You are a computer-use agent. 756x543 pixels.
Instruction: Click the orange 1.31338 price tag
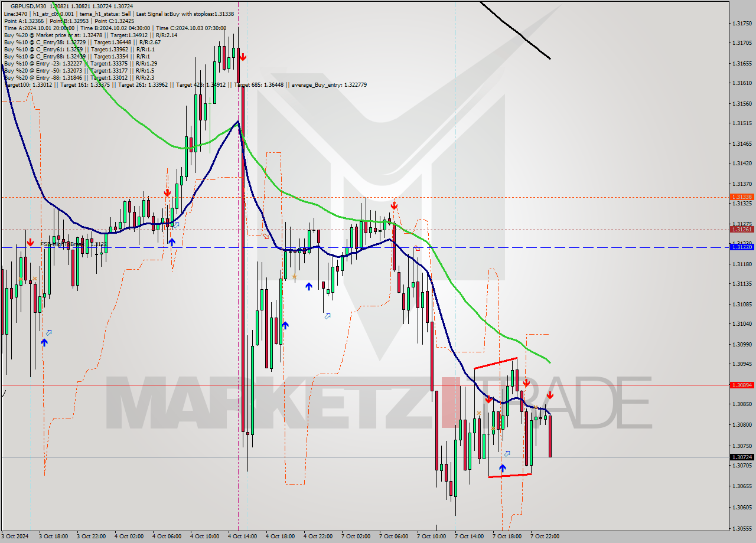tap(742, 197)
